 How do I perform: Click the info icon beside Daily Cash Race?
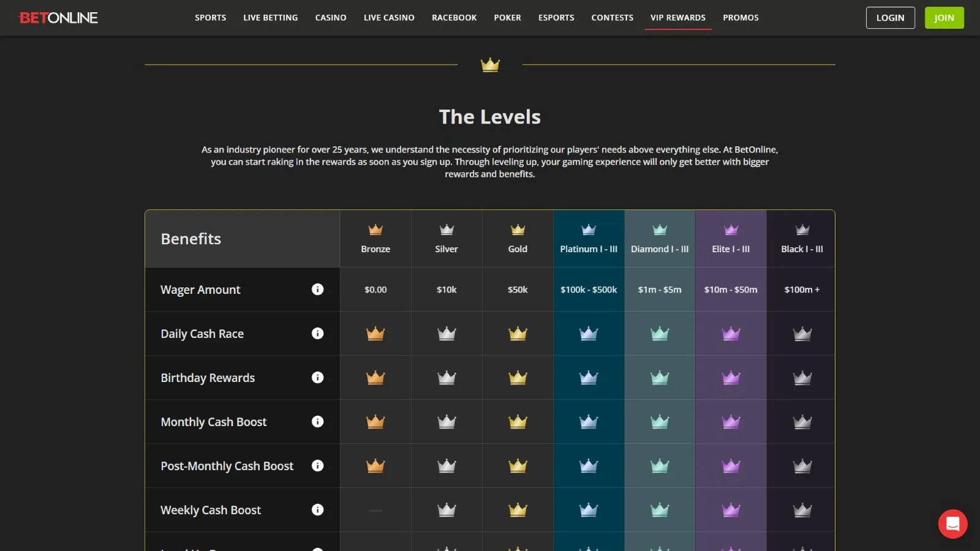(317, 334)
